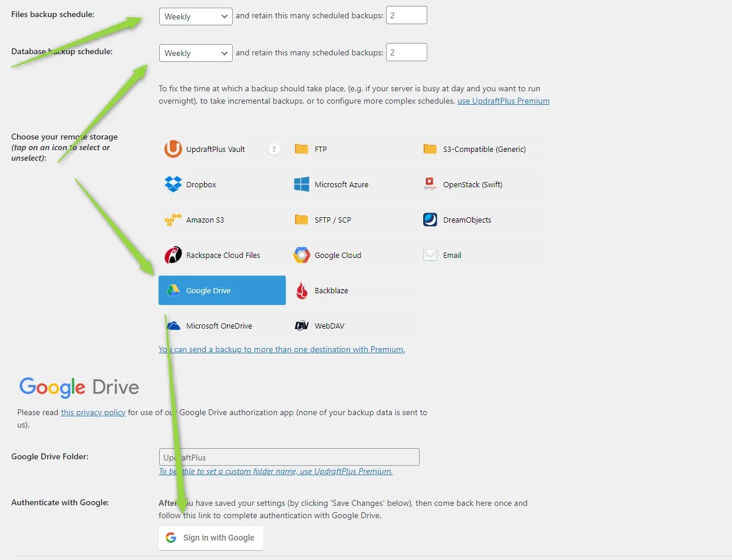Image resolution: width=732 pixels, height=560 pixels.
Task: Select the Dropbox storage icon
Action: tap(173, 184)
